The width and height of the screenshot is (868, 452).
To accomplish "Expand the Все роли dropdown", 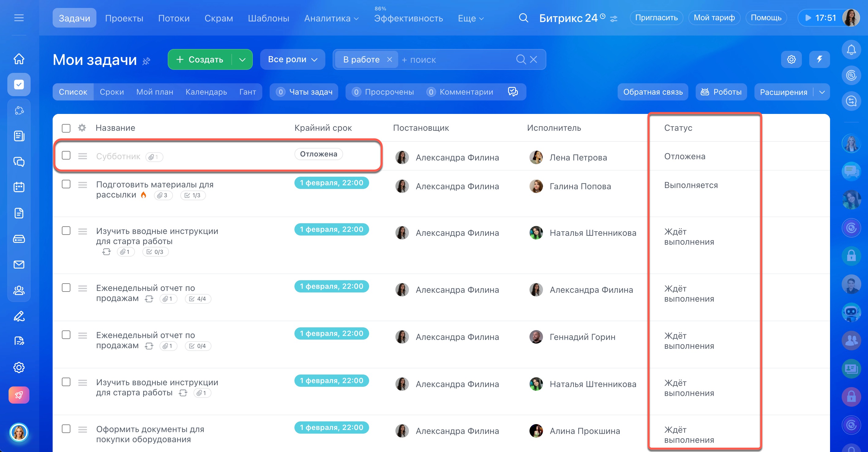I will [292, 59].
